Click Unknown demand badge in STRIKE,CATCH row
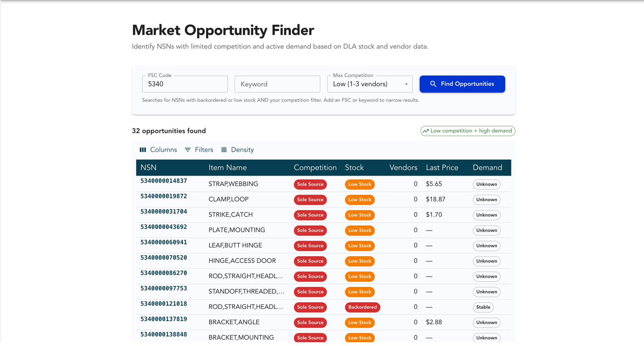 pyautogui.click(x=486, y=215)
